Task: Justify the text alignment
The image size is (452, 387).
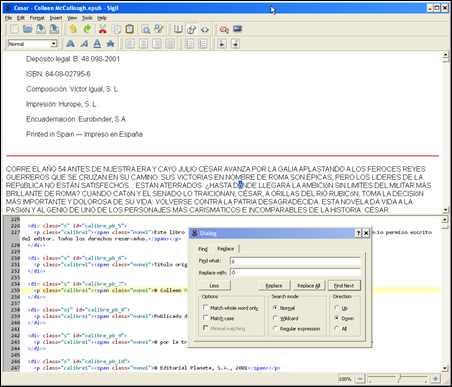Action: pyautogui.click(x=170, y=44)
